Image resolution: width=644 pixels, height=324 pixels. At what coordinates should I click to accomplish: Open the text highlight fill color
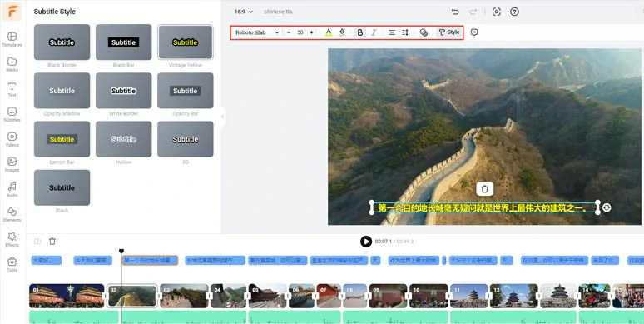(342, 32)
